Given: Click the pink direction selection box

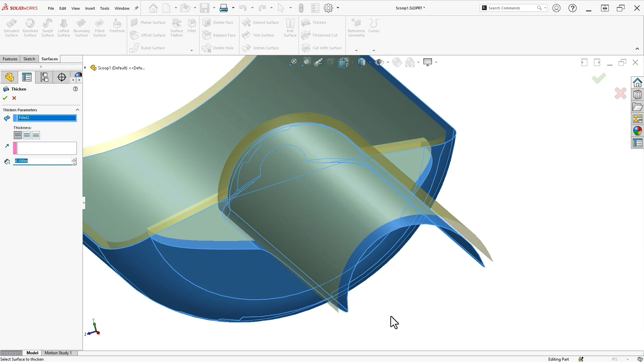Looking at the screenshot, I should [47, 148].
